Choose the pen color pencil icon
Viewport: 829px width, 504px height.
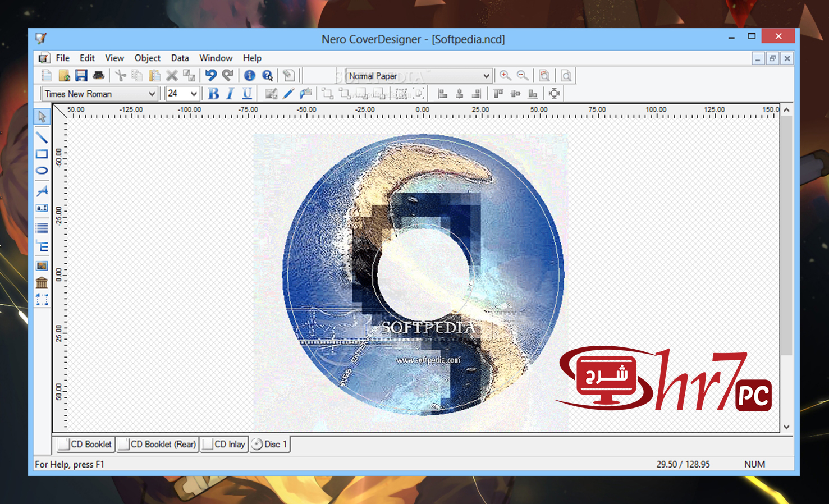pos(288,94)
